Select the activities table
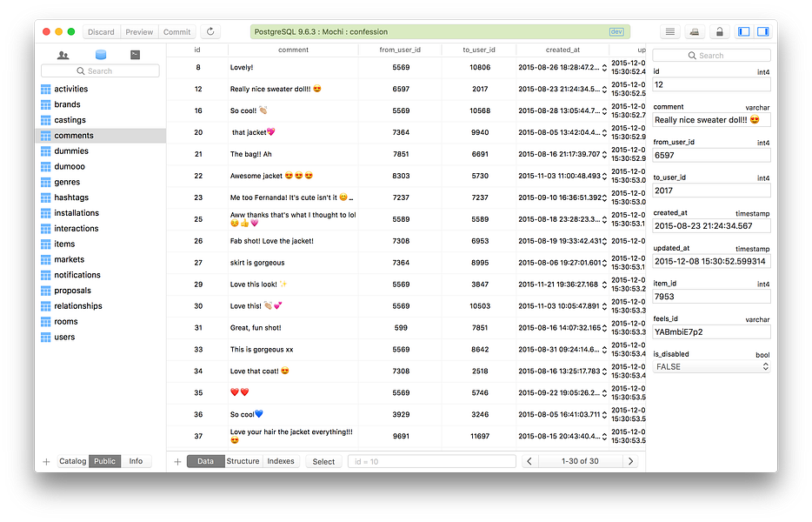This screenshot has width=812, height=522. pos(101,89)
